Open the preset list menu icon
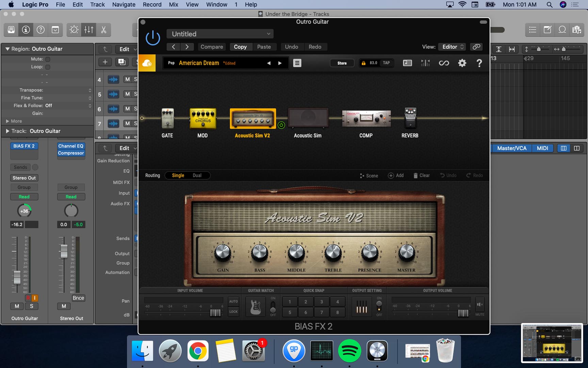This screenshot has height=368, width=588. [x=297, y=63]
